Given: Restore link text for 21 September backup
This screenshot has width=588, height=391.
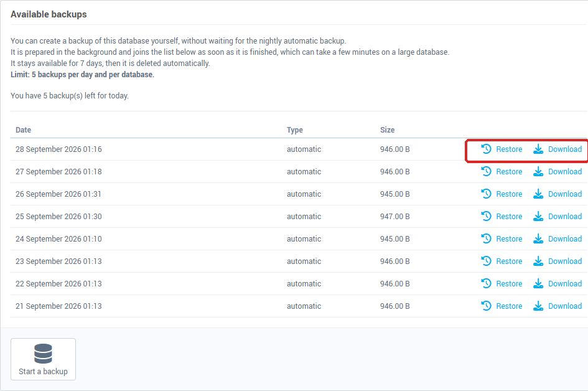Looking at the screenshot, I should pos(509,306).
